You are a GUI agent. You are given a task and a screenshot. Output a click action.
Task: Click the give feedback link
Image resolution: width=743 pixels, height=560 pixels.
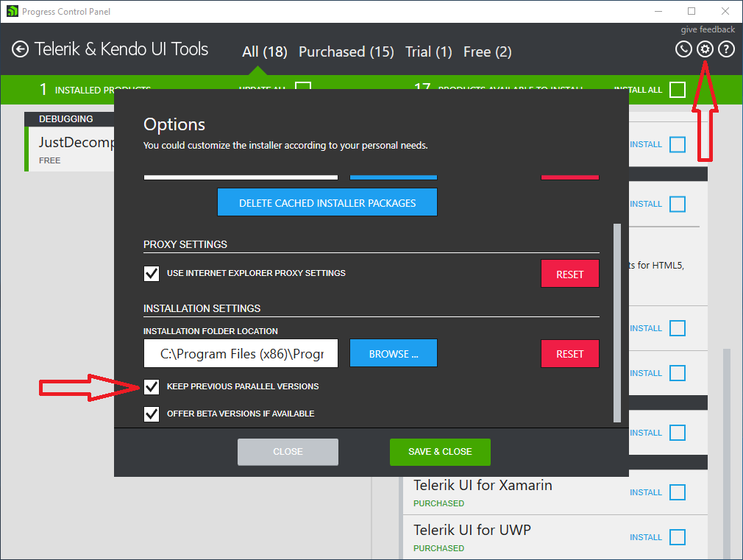(x=708, y=29)
